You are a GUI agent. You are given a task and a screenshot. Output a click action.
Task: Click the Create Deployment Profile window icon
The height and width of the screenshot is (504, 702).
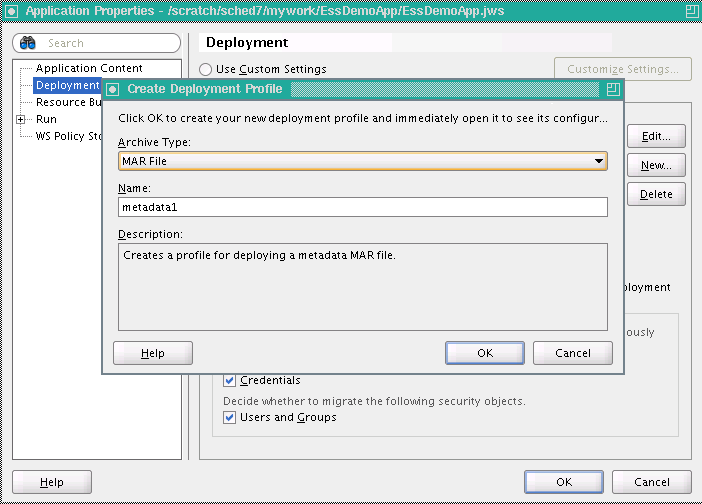tap(113, 90)
